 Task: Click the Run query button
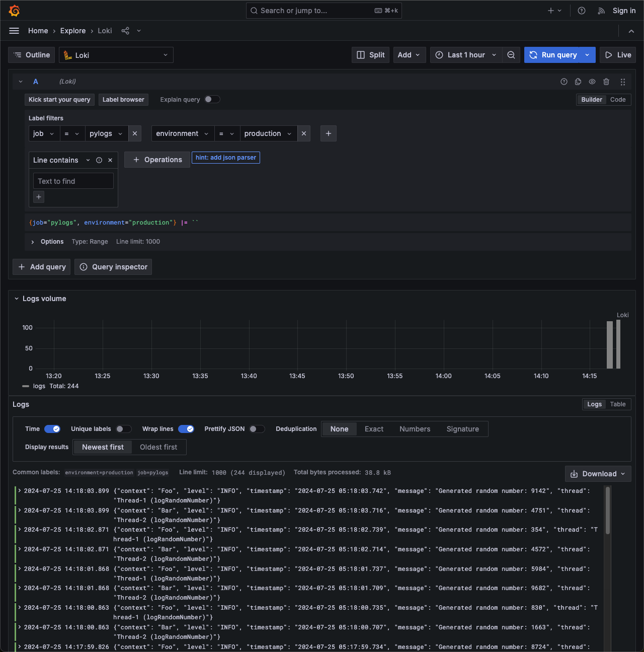pyautogui.click(x=553, y=55)
